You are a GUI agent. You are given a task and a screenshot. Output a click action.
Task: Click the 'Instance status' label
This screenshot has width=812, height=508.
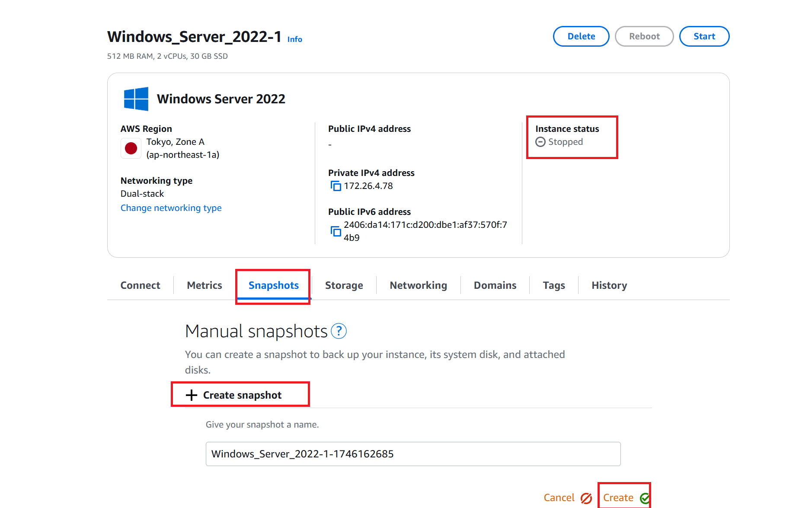pos(567,129)
